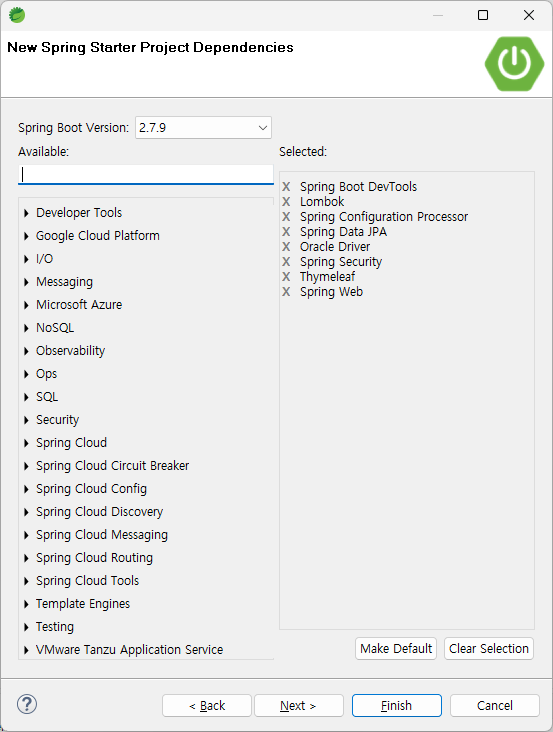Expand the I/O category
Viewport: 553px width, 732px height.
(26, 259)
